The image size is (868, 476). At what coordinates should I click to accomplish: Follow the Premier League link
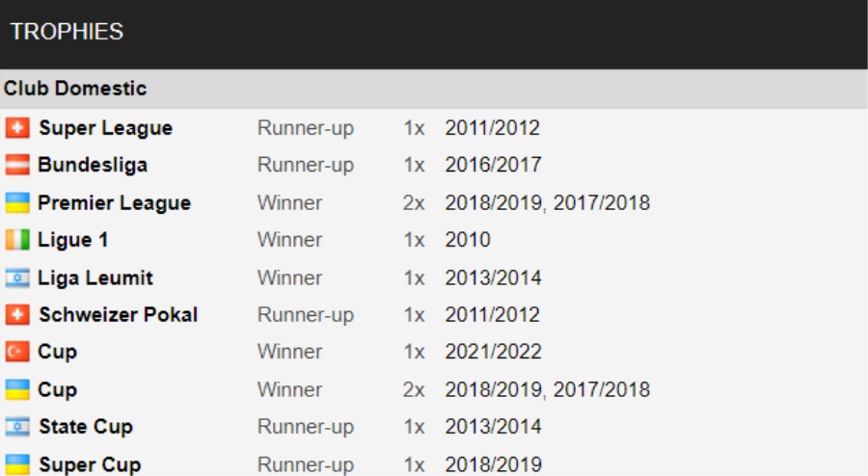114,203
